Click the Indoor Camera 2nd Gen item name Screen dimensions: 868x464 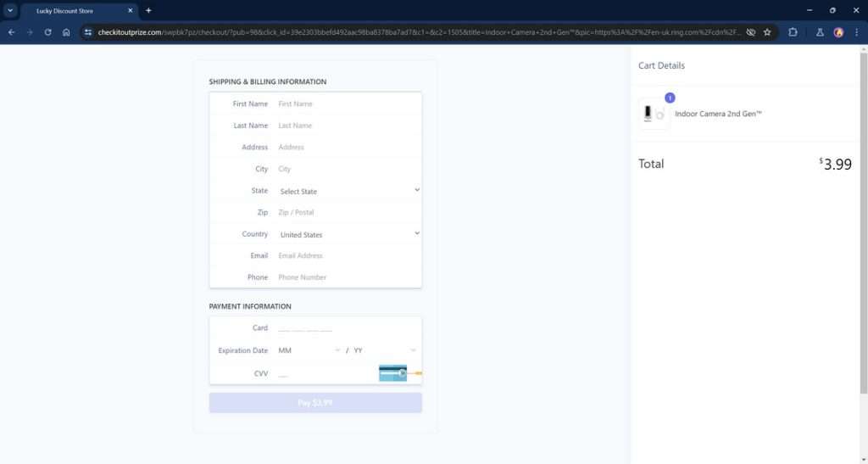[x=718, y=114]
